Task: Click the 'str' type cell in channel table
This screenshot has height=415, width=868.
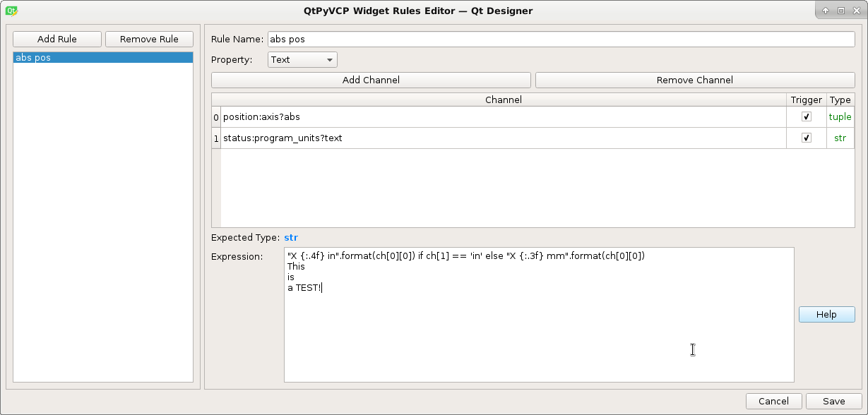Action: 840,138
